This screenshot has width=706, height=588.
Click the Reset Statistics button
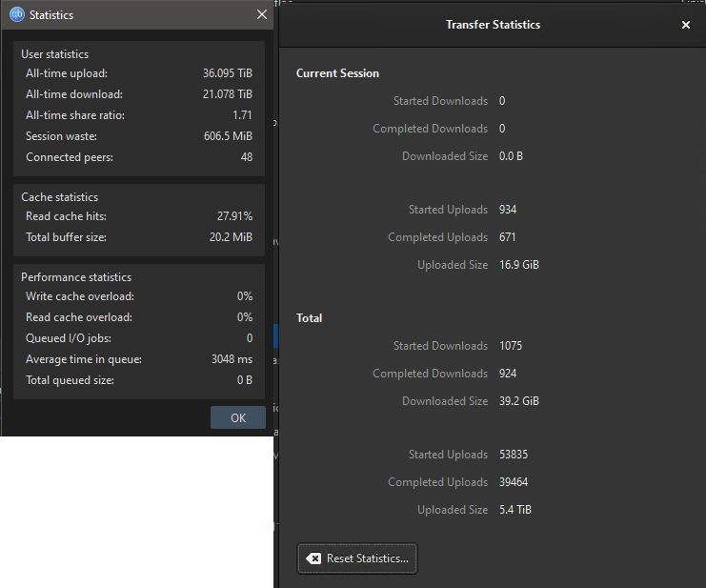tap(357, 558)
